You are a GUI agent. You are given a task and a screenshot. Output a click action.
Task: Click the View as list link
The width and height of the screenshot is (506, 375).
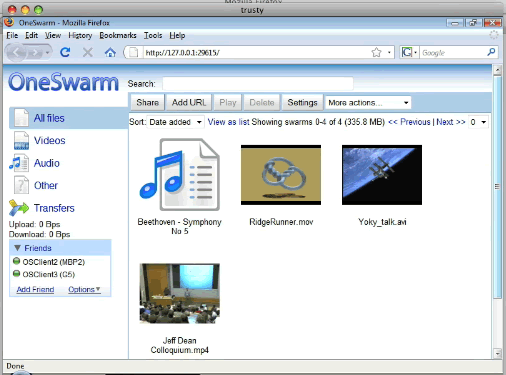(229, 122)
